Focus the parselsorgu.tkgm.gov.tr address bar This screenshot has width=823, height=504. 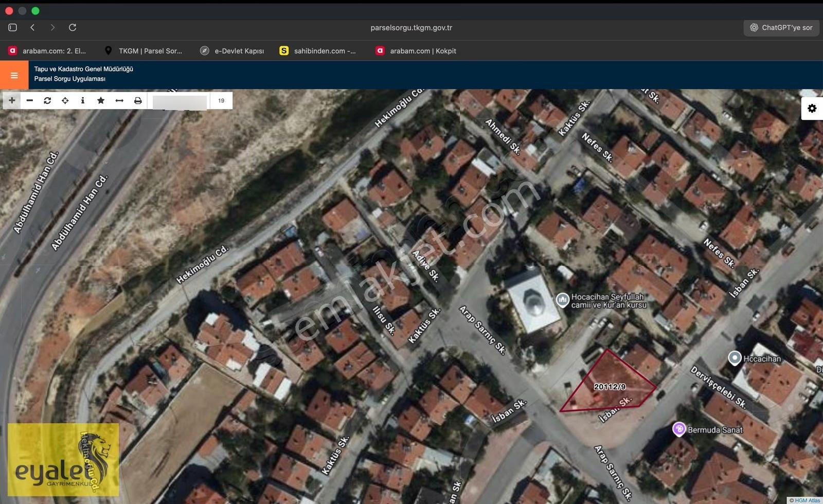click(x=411, y=28)
